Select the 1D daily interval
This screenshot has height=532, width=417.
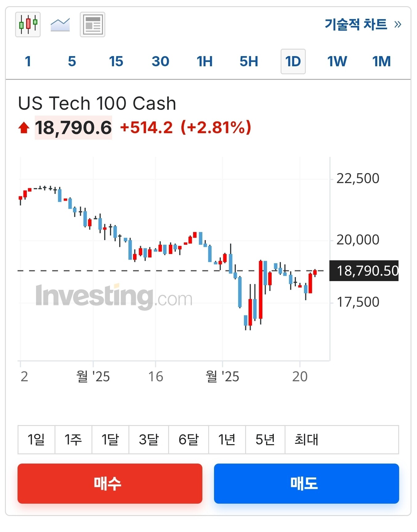293,61
